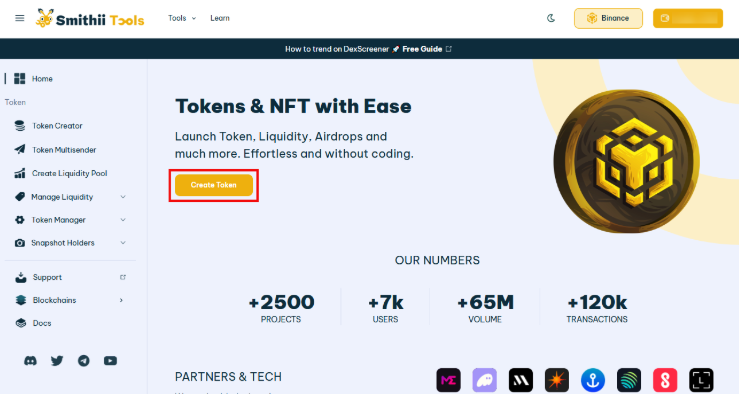The width and height of the screenshot is (739, 397).
Task: Expand Snapshot Holders section
Action: [70, 243]
